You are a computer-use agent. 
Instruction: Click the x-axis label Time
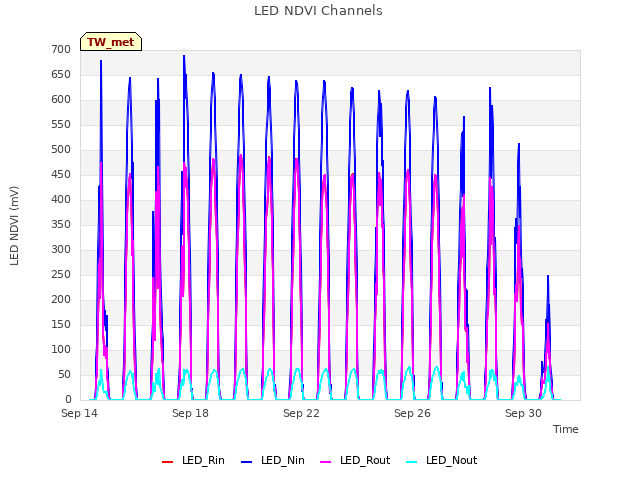pos(566,429)
